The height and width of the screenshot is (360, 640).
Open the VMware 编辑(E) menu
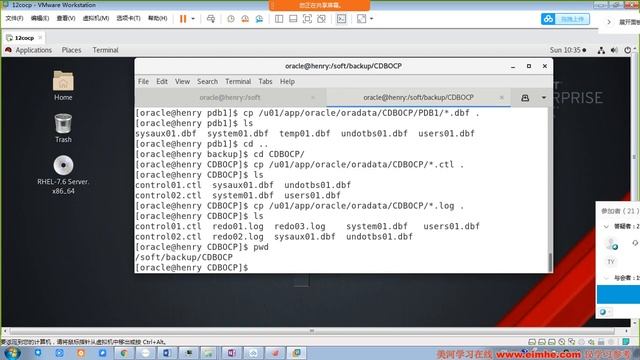coord(40,18)
